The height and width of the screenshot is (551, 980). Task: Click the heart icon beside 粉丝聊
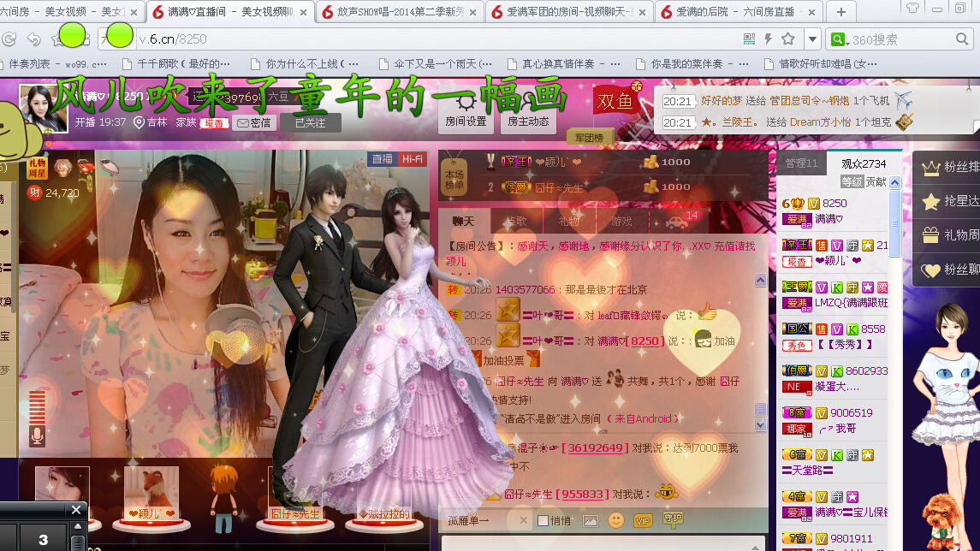pyautogui.click(x=930, y=270)
